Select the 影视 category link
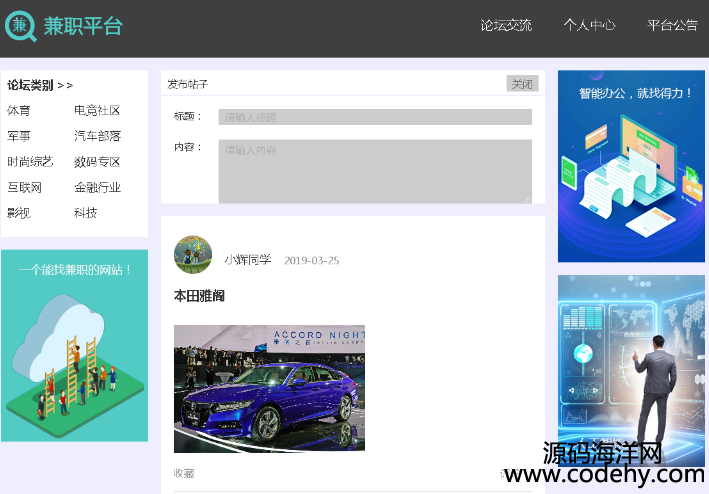Image resolution: width=709 pixels, height=494 pixels. 19,213
